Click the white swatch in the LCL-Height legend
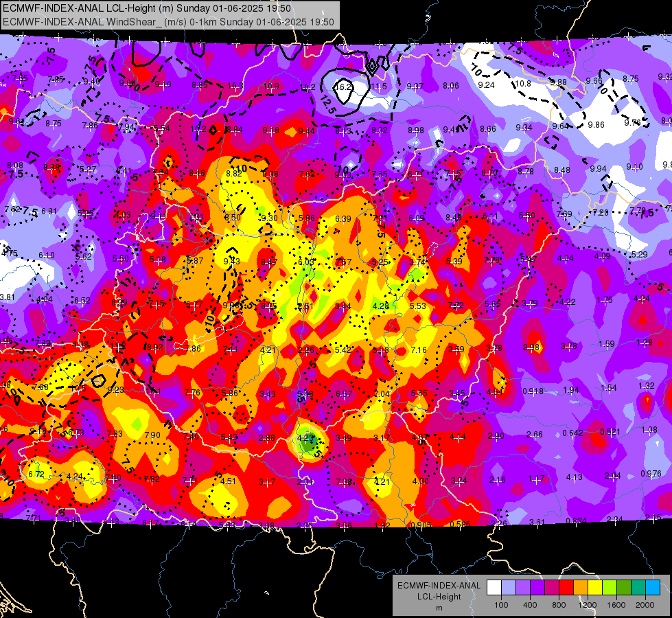 494,587
